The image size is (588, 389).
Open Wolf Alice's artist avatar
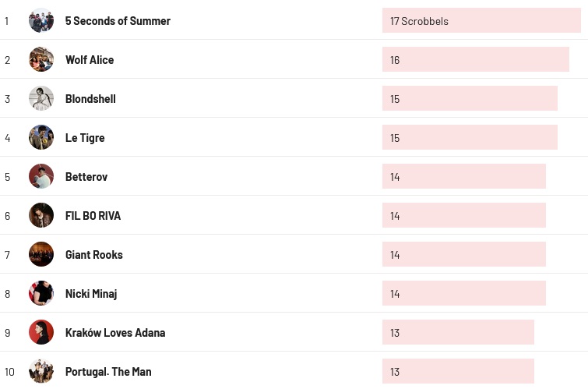click(x=41, y=59)
